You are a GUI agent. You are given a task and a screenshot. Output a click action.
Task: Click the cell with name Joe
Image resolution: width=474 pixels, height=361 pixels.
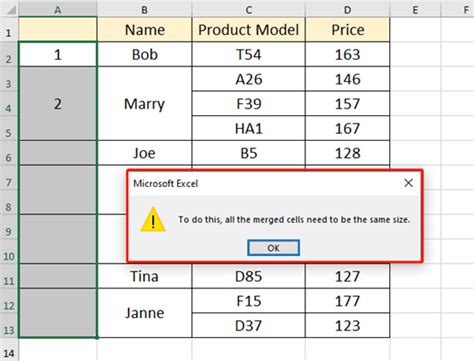[x=144, y=153]
